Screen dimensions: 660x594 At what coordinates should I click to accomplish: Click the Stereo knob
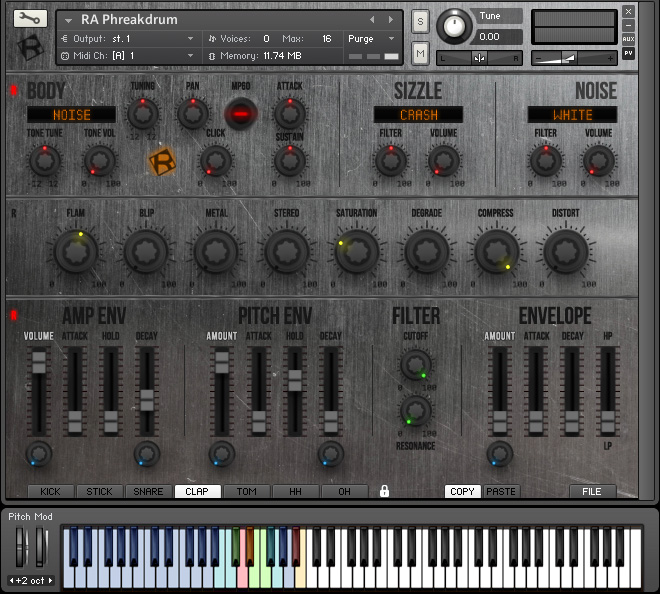pos(287,252)
